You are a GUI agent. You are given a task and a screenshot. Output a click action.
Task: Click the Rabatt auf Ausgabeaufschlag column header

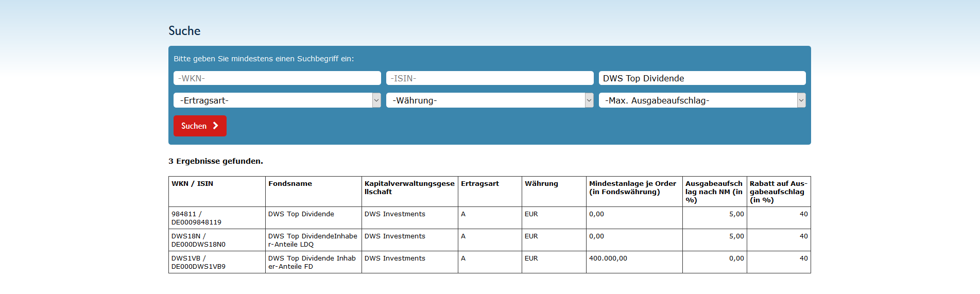pos(778,192)
